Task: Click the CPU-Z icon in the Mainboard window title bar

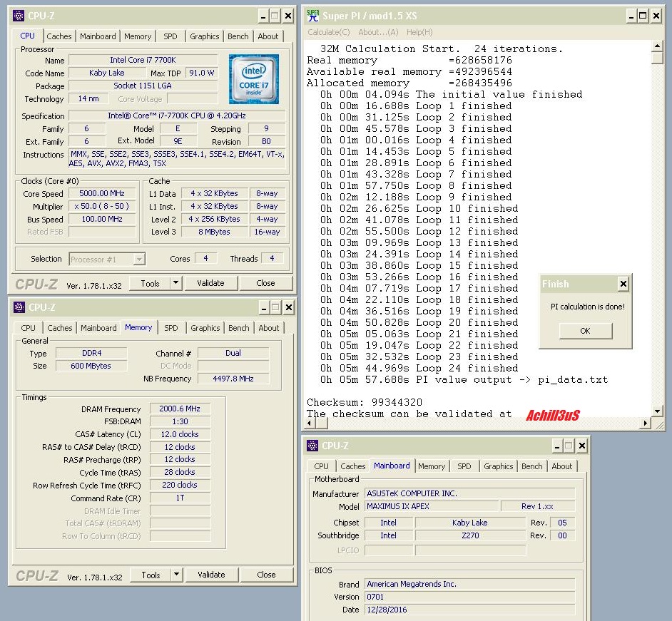Action: [x=312, y=446]
